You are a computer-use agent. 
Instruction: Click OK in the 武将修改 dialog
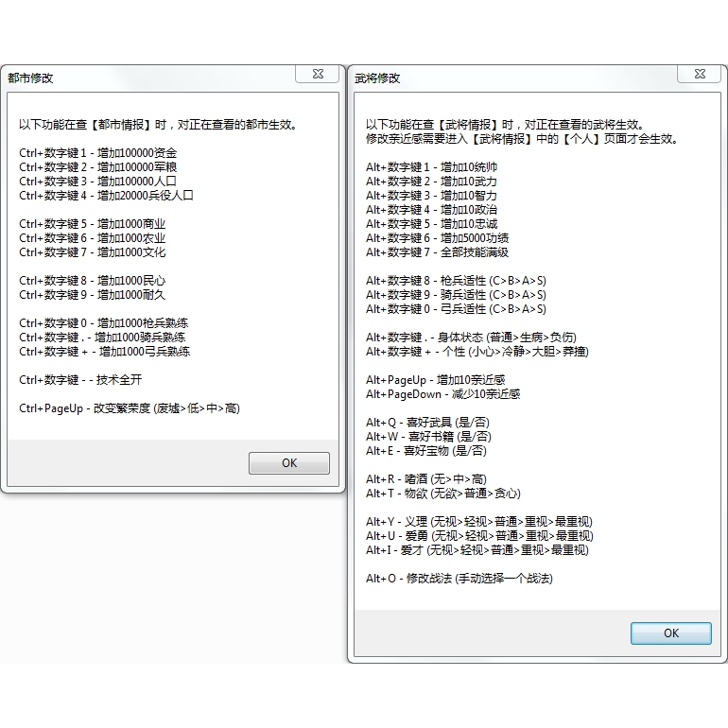coord(671,633)
